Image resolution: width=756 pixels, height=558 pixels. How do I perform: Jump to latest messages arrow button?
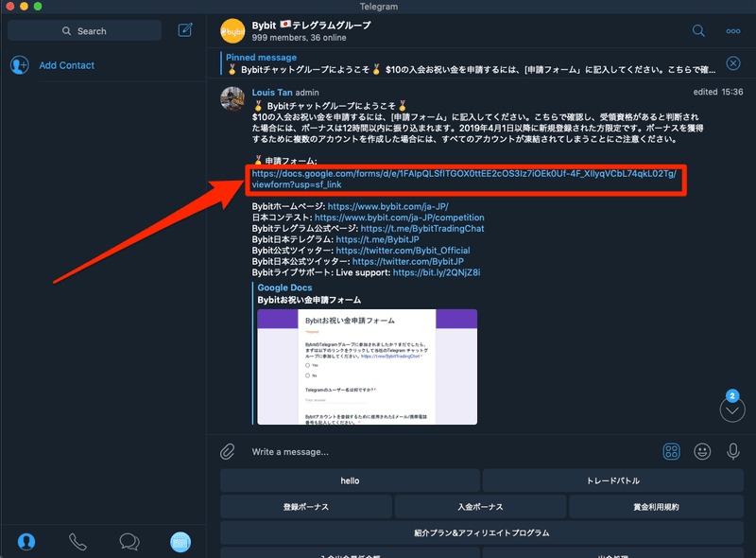pyautogui.click(x=731, y=410)
